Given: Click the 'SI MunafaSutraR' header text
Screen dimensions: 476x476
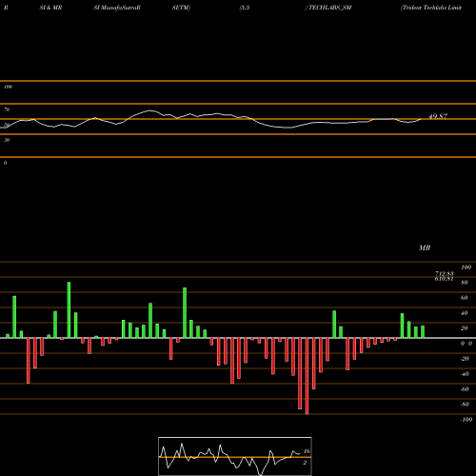Looking at the screenshot, I should 117,8.
